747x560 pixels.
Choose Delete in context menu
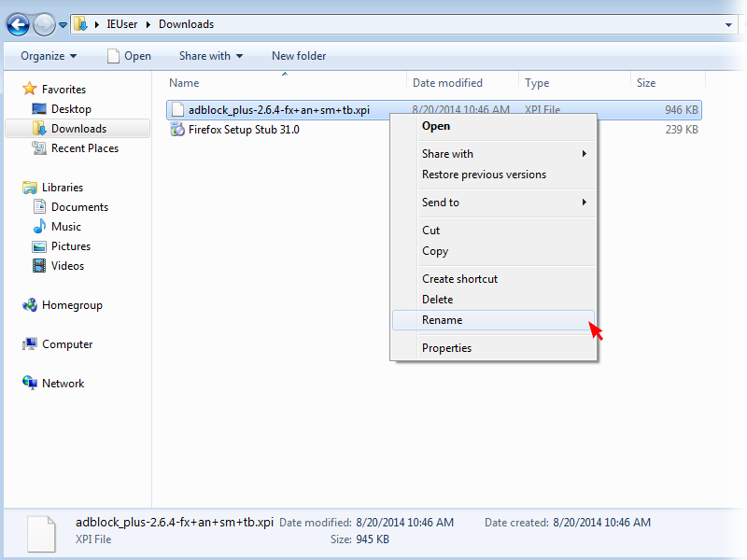(x=493, y=300)
